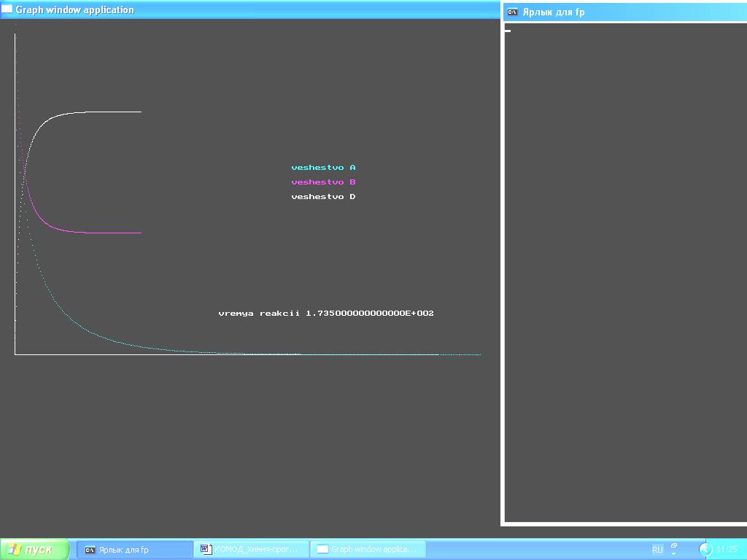Switch to Ярлык для fp taskbar button

pyautogui.click(x=135, y=549)
